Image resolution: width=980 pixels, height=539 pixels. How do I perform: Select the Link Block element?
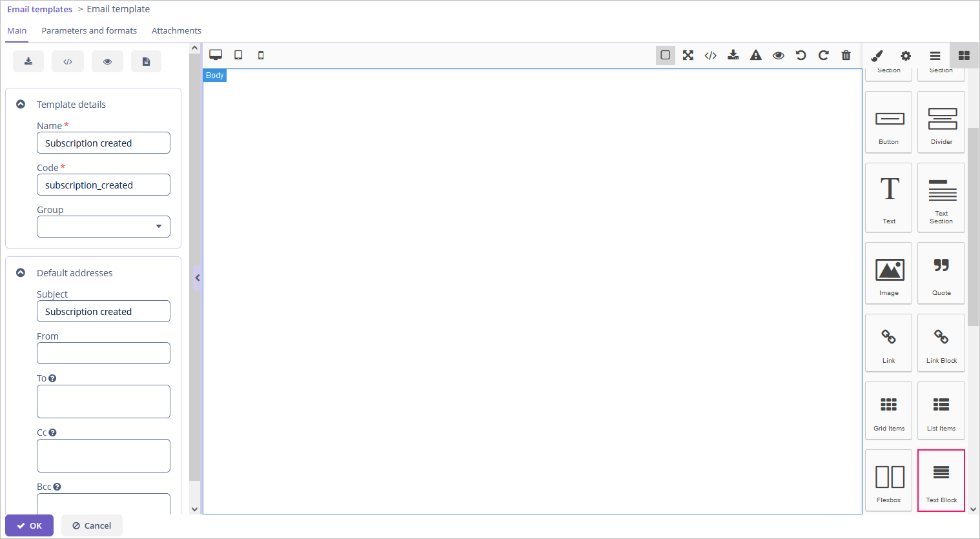pos(941,343)
